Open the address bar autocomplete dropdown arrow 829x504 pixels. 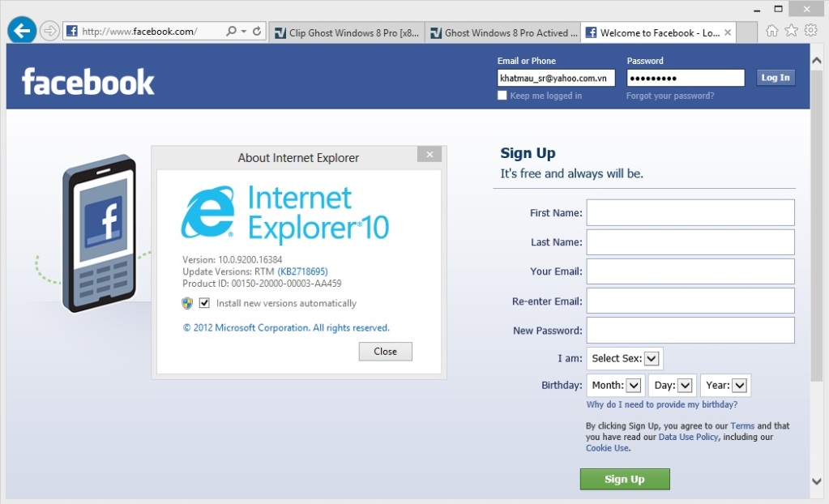244,32
